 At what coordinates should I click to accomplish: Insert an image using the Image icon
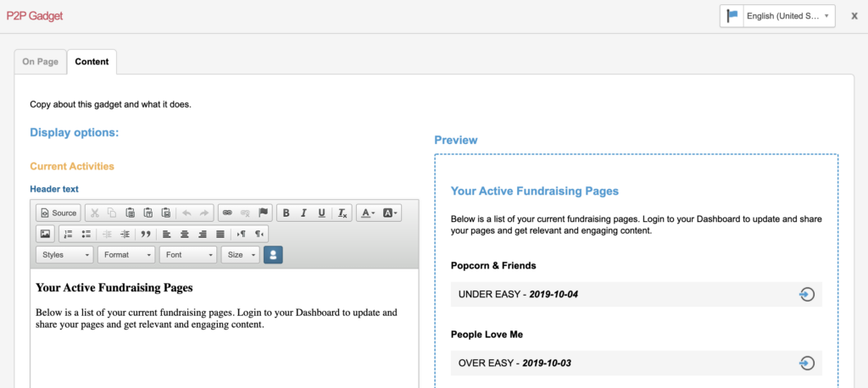[x=45, y=234]
